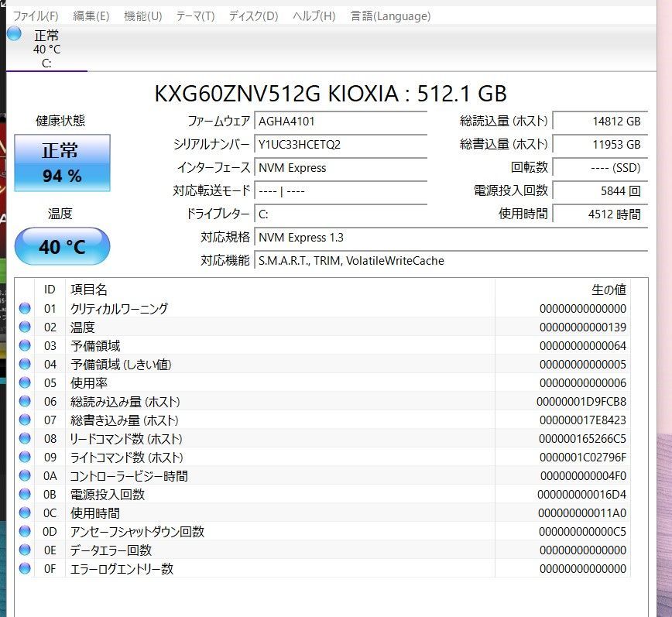Screen dimensions: 672x617
Task: Select the C: drive tab with 40 °C
Action: [46, 49]
